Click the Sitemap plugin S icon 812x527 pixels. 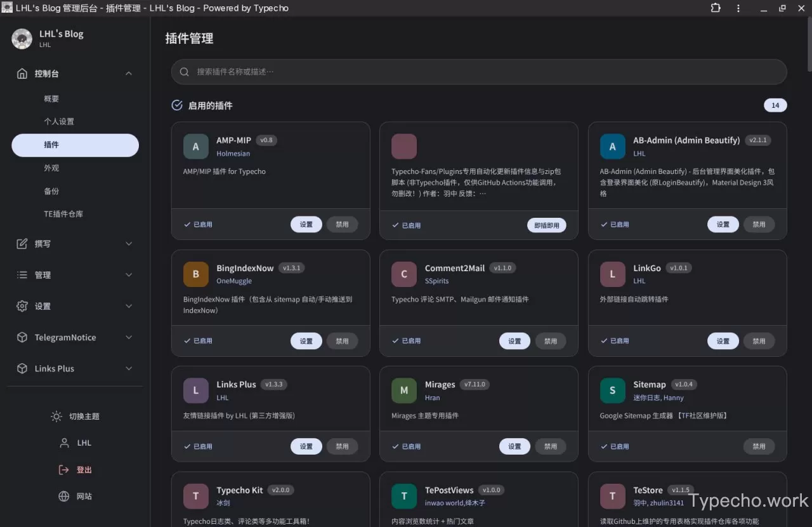[612, 390]
